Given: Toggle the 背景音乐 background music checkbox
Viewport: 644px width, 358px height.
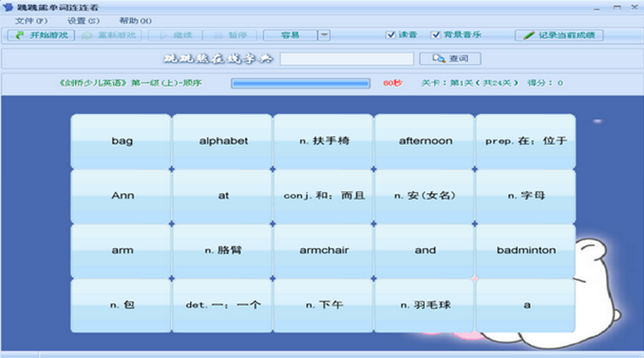Looking at the screenshot, I should tap(435, 35).
